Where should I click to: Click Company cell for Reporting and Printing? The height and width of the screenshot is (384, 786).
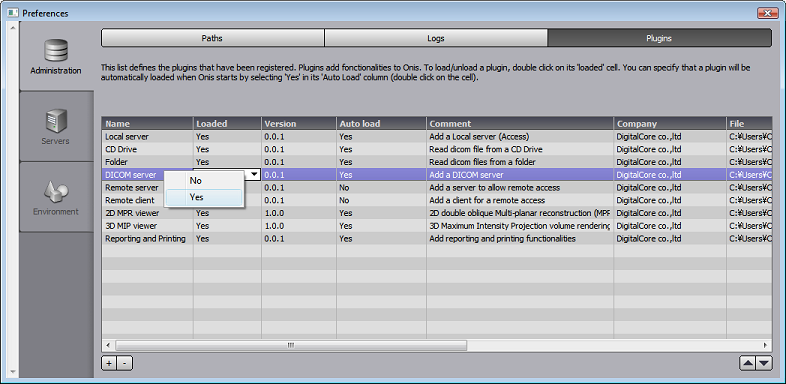670,239
